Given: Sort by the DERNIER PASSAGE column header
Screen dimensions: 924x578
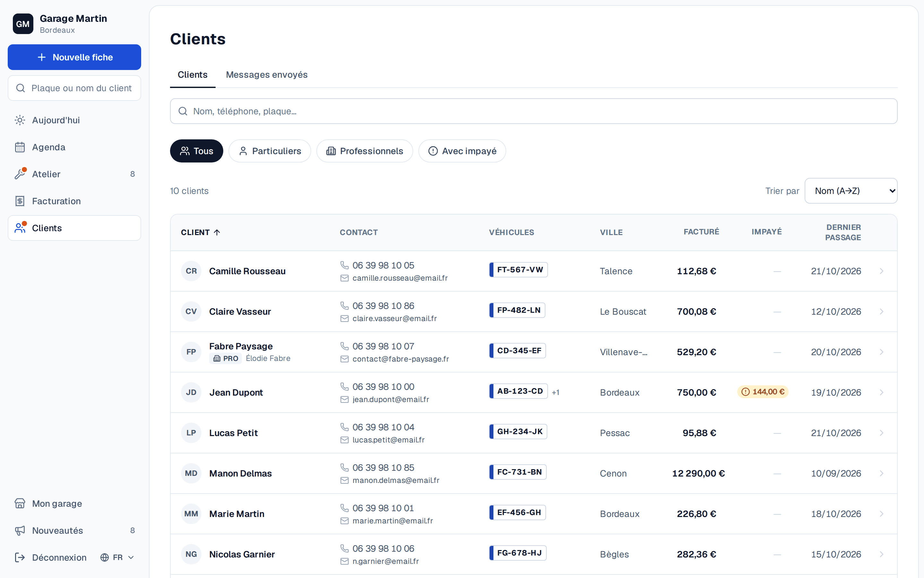Looking at the screenshot, I should [x=843, y=232].
